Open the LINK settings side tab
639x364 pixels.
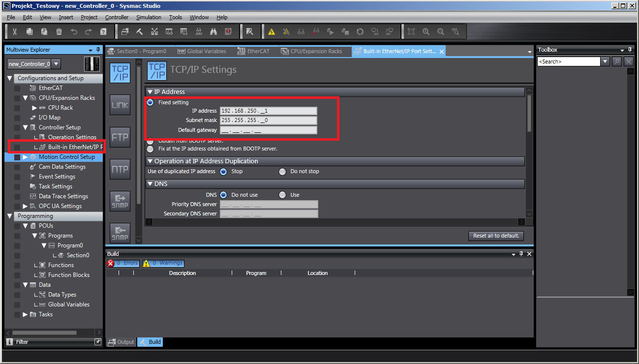[120, 105]
